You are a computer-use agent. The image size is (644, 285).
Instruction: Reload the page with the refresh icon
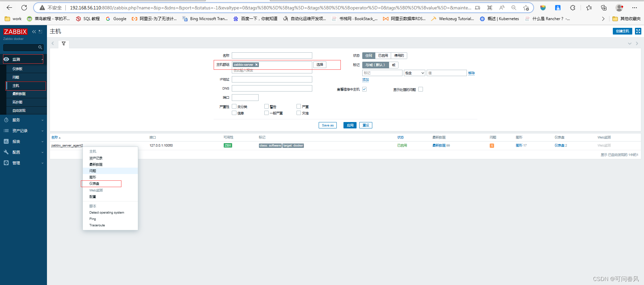click(24, 7)
